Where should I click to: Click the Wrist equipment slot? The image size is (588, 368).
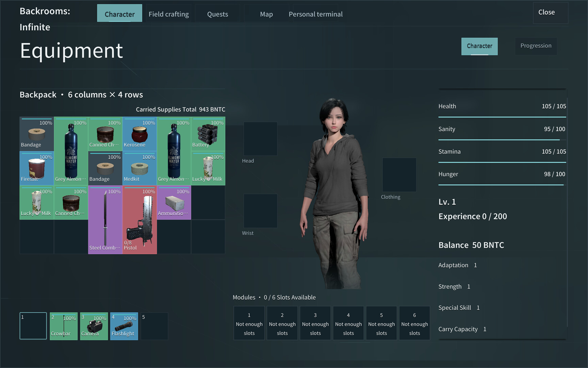click(x=260, y=211)
